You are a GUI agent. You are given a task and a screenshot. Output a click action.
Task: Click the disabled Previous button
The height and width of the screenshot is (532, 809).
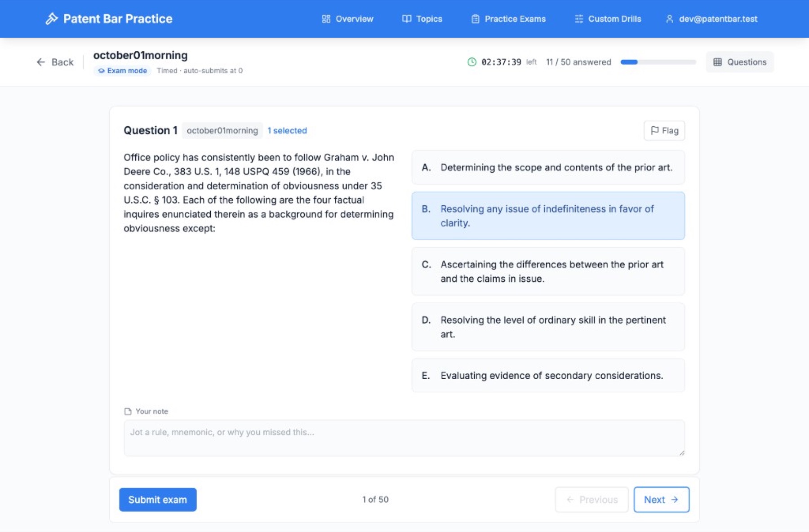pyautogui.click(x=592, y=500)
